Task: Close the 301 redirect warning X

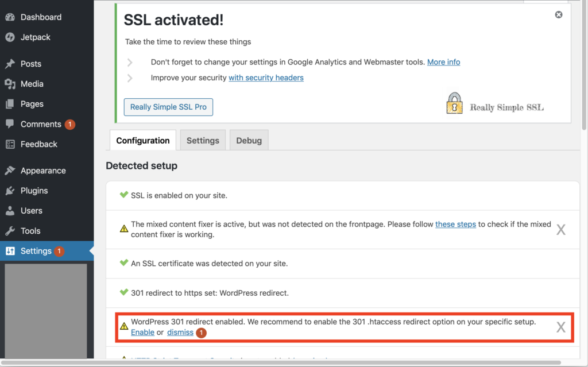Action: pos(560,327)
